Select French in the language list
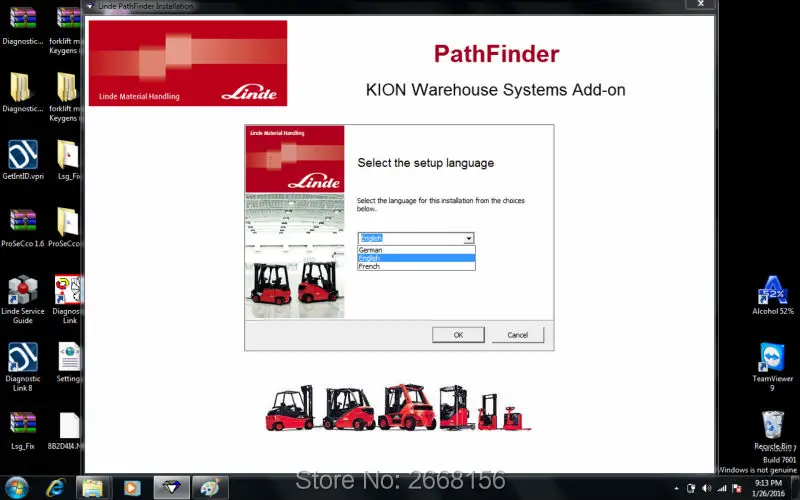Screen dimensions: 800x500 (416, 266)
